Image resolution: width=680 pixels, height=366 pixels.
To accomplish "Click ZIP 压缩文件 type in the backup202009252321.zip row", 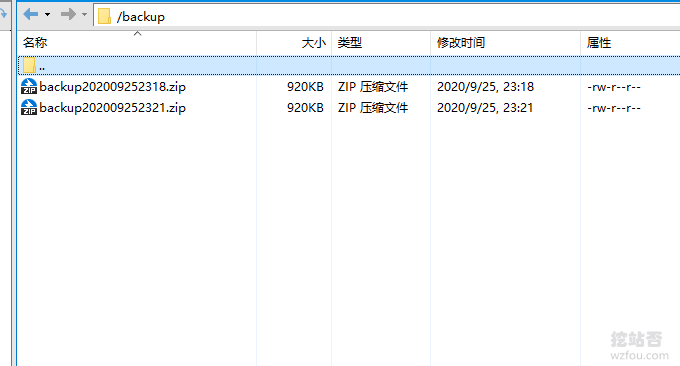I will click(x=373, y=108).
